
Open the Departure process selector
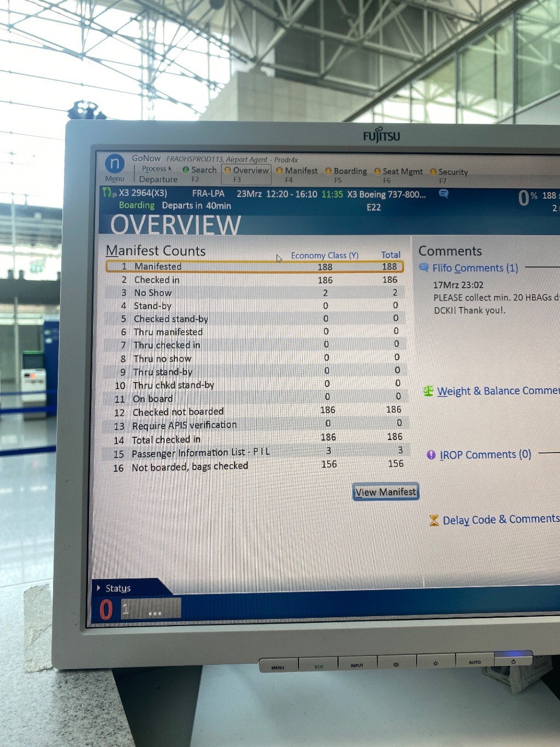(158, 179)
